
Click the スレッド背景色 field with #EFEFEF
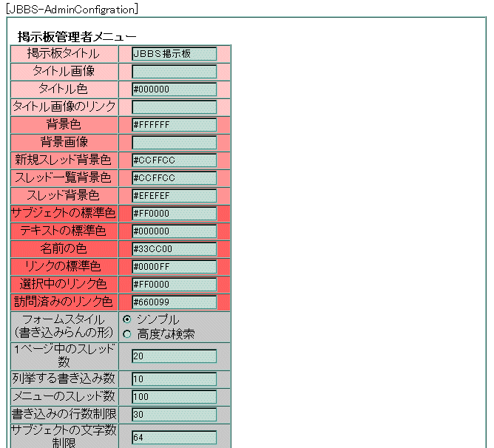point(174,196)
